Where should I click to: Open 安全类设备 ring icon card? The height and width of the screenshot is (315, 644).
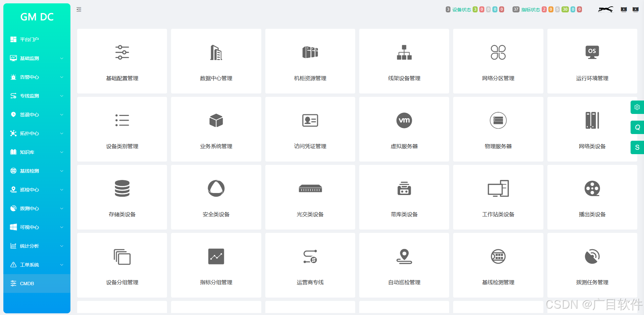(216, 197)
